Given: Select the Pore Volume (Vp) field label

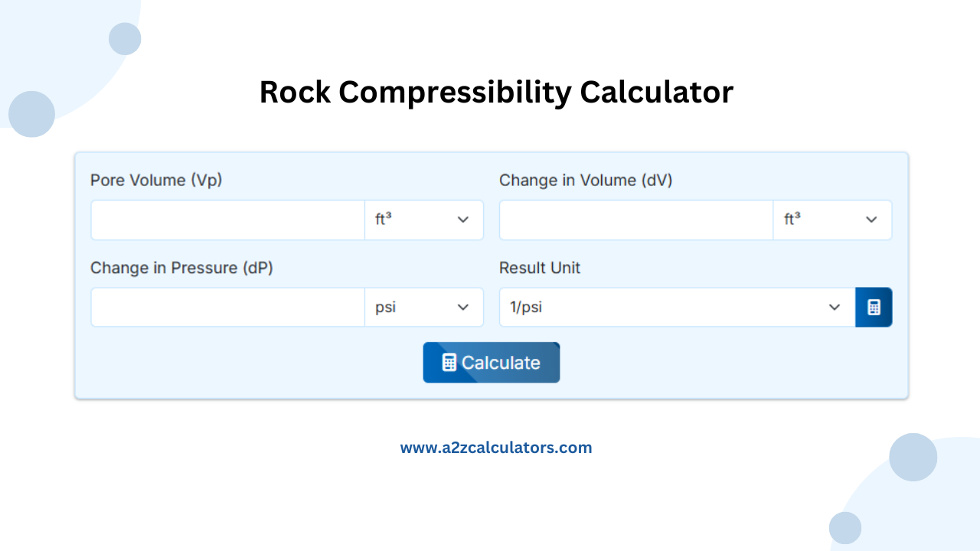Looking at the screenshot, I should [156, 180].
